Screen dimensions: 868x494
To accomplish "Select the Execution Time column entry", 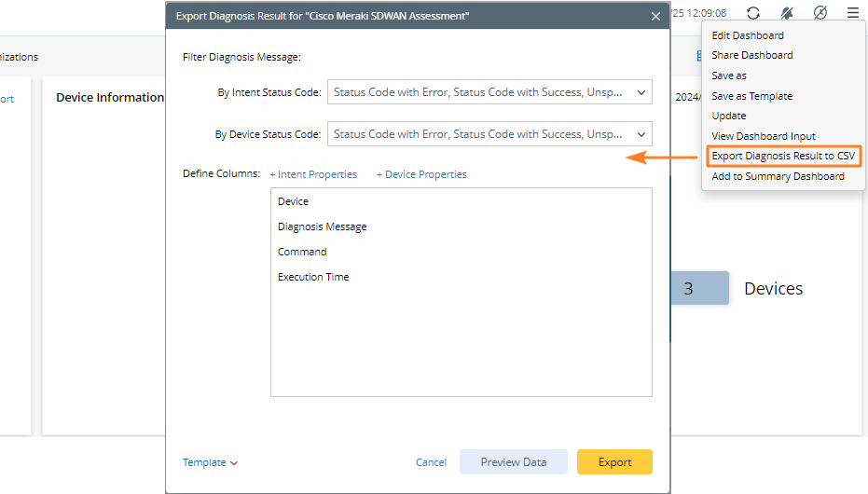I will pyautogui.click(x=313, y=277).
